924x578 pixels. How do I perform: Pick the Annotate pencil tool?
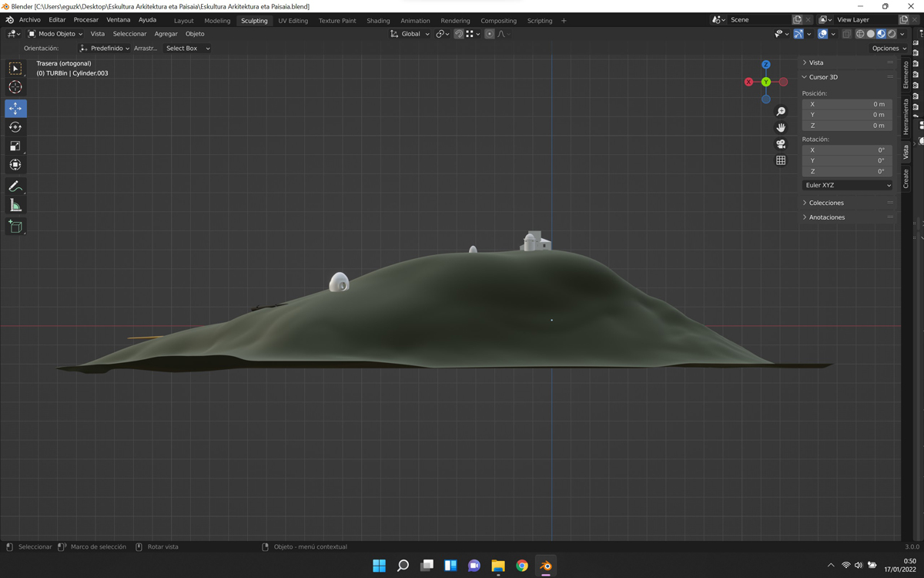click(15, 187)
